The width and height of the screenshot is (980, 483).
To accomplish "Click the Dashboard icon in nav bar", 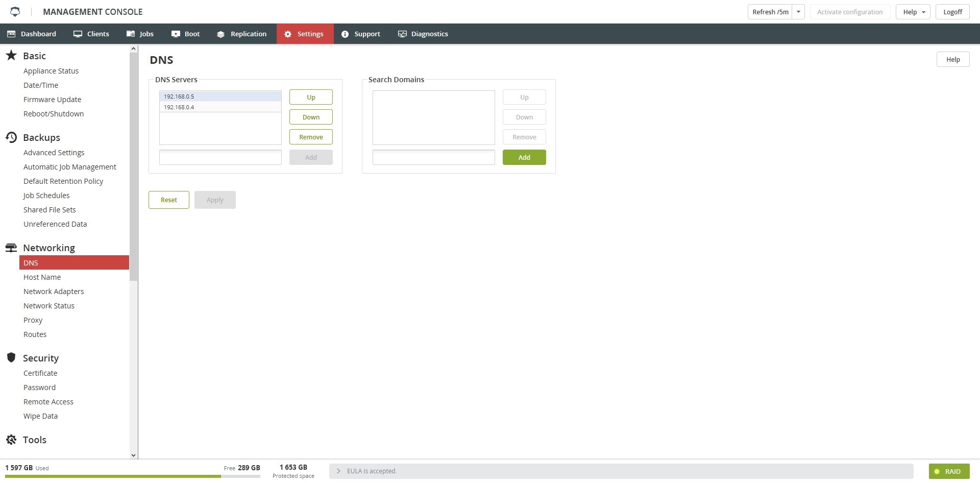I will coord(11,34).
